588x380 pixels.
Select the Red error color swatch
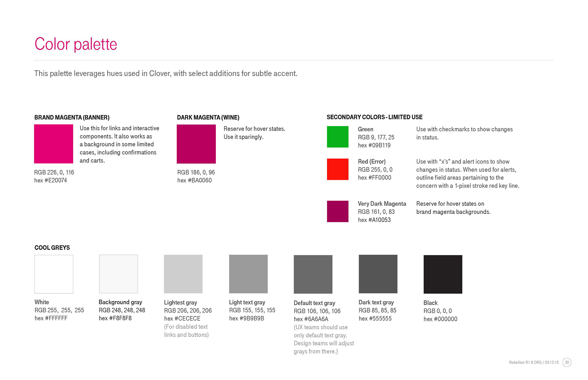[x=337, y=169]
